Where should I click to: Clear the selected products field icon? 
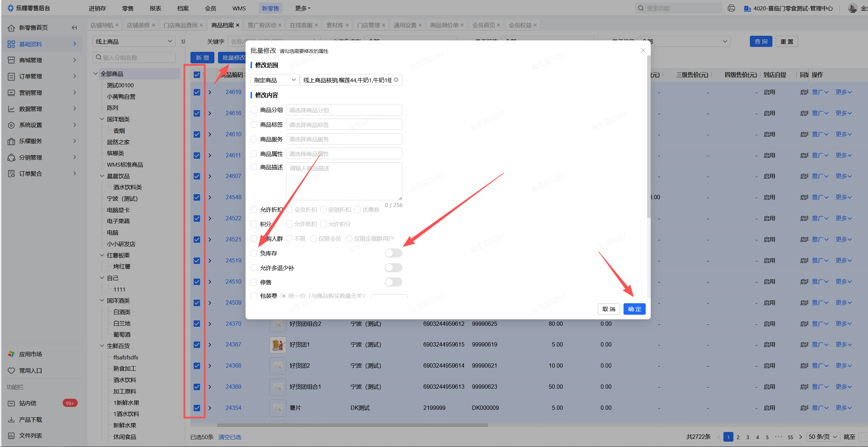point(396,80)
